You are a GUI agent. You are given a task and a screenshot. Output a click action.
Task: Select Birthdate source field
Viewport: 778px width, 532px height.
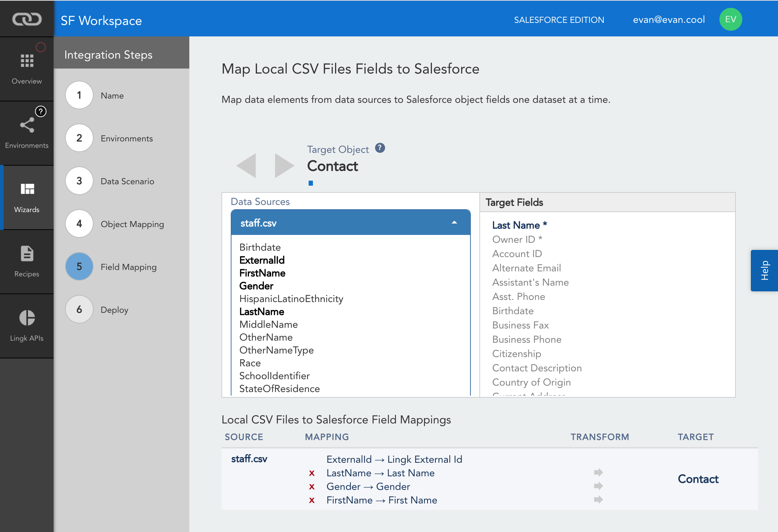(x=260, y=247)
